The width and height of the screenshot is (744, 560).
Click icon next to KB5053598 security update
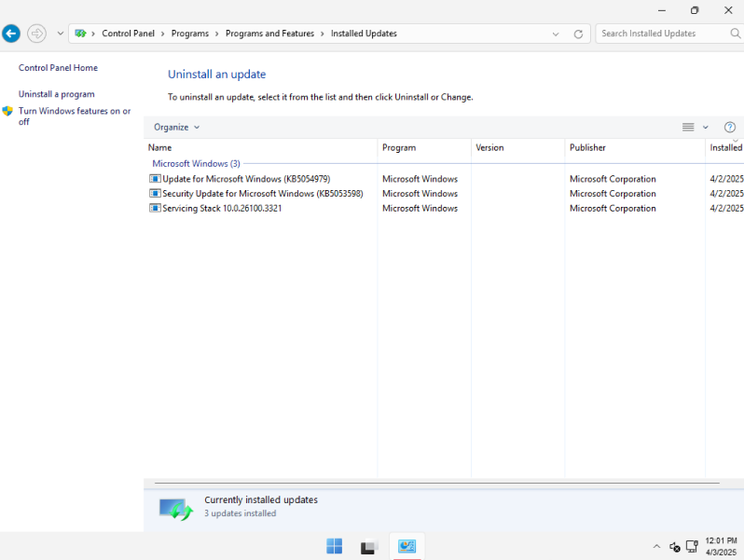point(155,194)
